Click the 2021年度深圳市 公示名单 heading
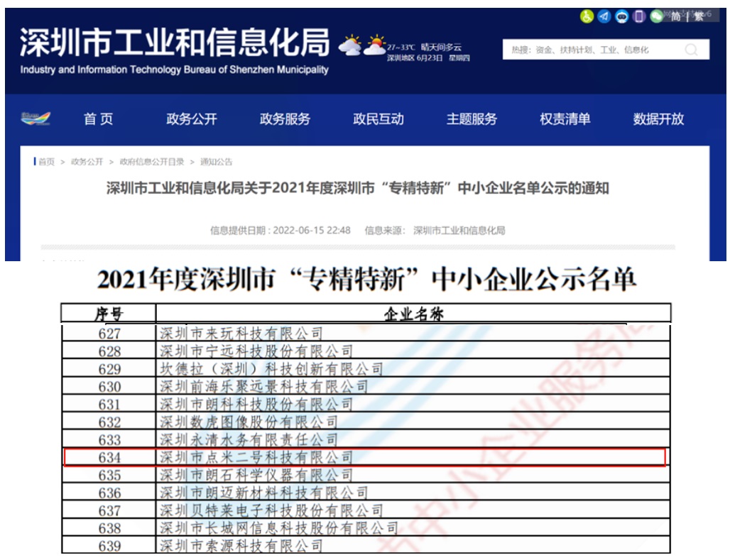 [x=366, y=280]
